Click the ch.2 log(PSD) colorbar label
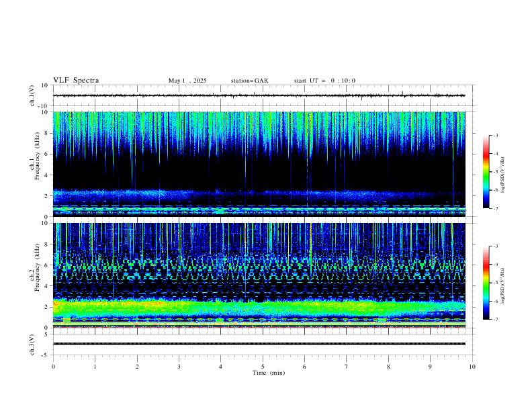This screenshot has width=532, height=411. tap(502, 286)
